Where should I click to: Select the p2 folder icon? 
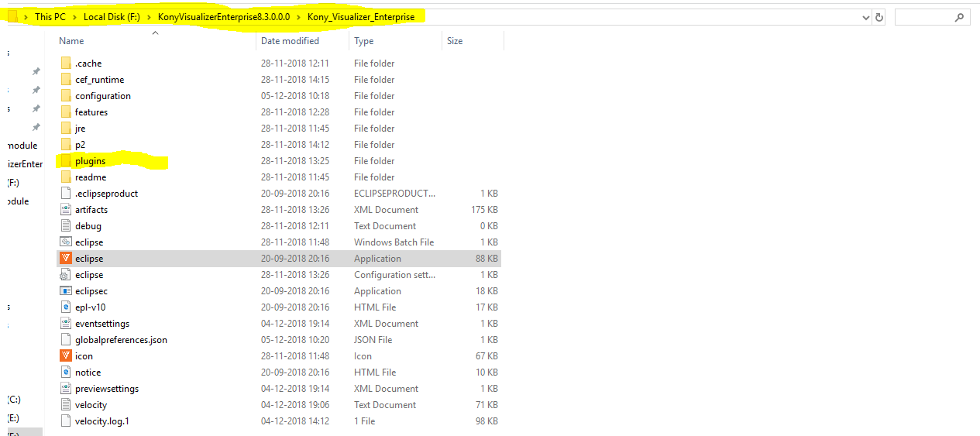[x=66, y=145]
